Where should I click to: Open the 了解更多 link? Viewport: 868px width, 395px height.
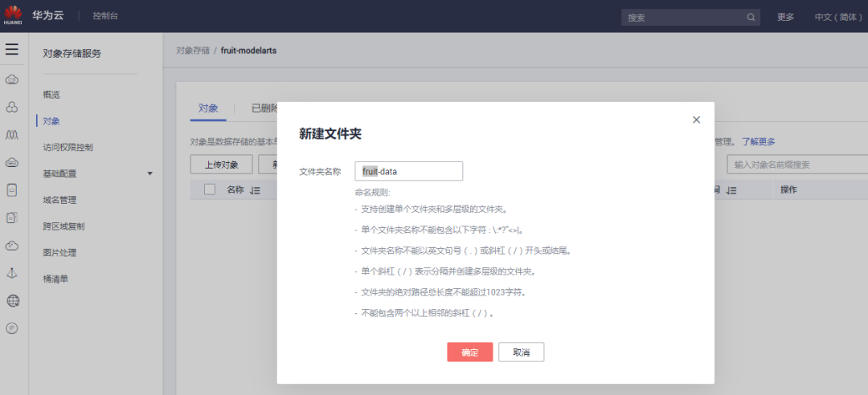(759, 141)
